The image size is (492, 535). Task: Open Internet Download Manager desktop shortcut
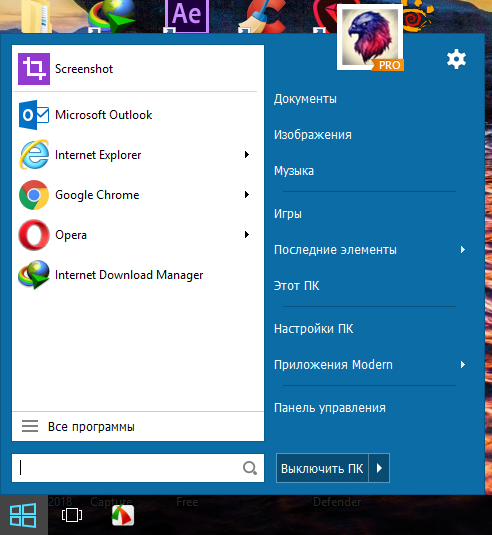(112, 16)
